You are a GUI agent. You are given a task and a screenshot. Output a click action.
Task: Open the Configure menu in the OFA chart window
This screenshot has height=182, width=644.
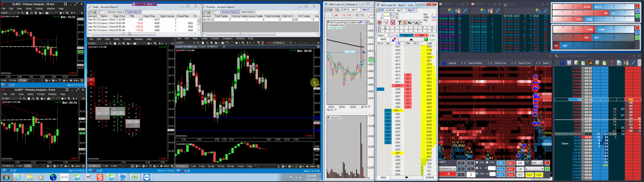(x=227, y=39)
